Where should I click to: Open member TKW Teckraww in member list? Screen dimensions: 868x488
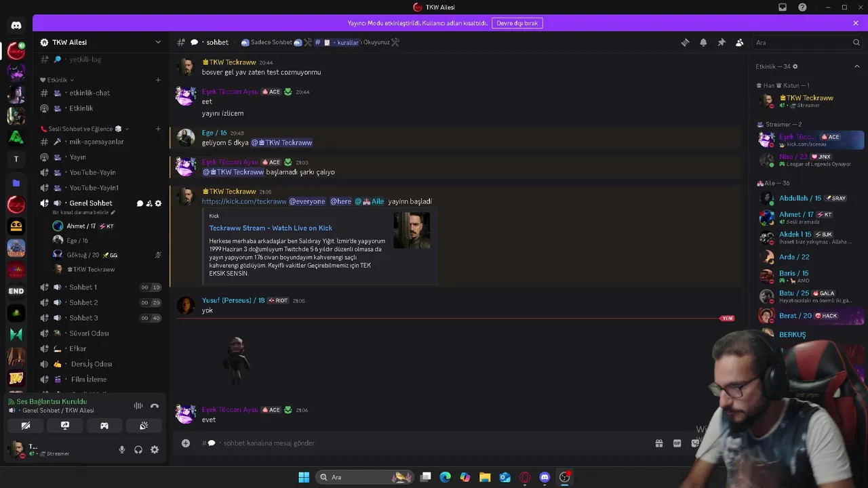point(810,101)
